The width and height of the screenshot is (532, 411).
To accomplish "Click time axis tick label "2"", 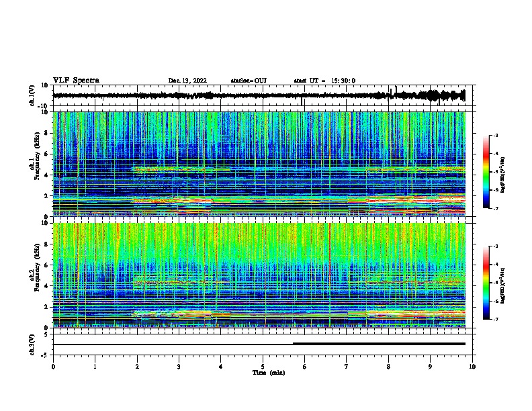I will [x=137, y=367].
